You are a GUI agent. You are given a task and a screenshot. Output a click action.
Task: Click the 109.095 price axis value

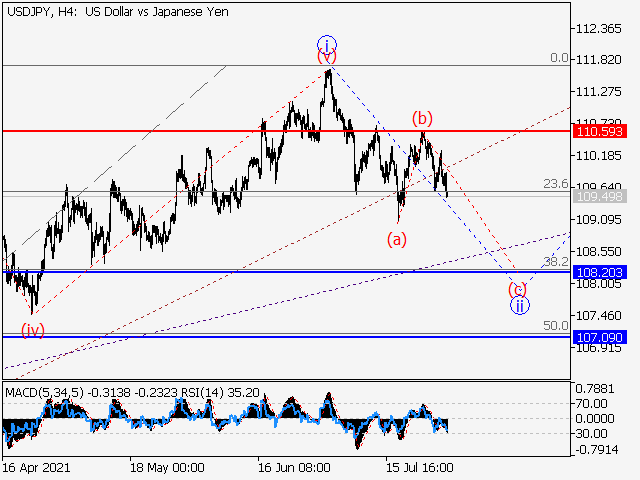click(598, 220)
